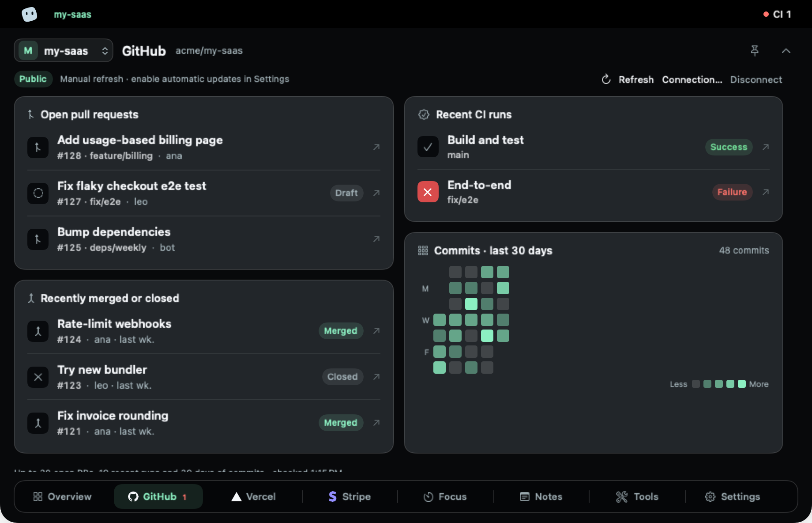Open Fix flaky checkout e2e test PR

(x=204, y=193)
